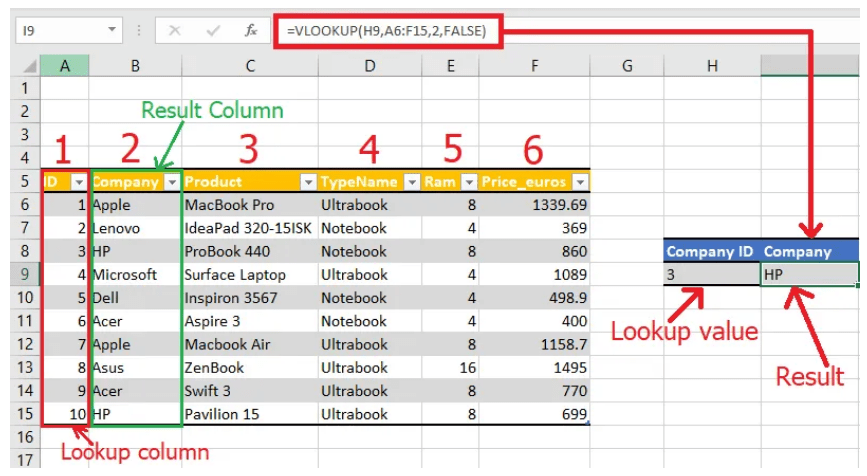Select column H header
The height and width of the screenshot is (476, 867).
(x=712, y=66)
